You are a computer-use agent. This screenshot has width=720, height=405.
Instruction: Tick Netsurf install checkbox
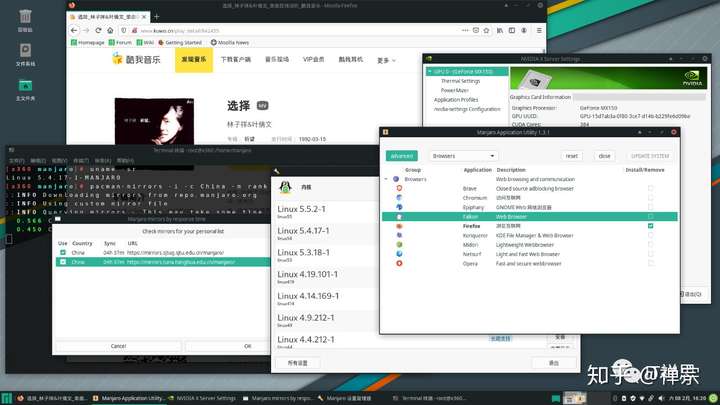(650, 254)
